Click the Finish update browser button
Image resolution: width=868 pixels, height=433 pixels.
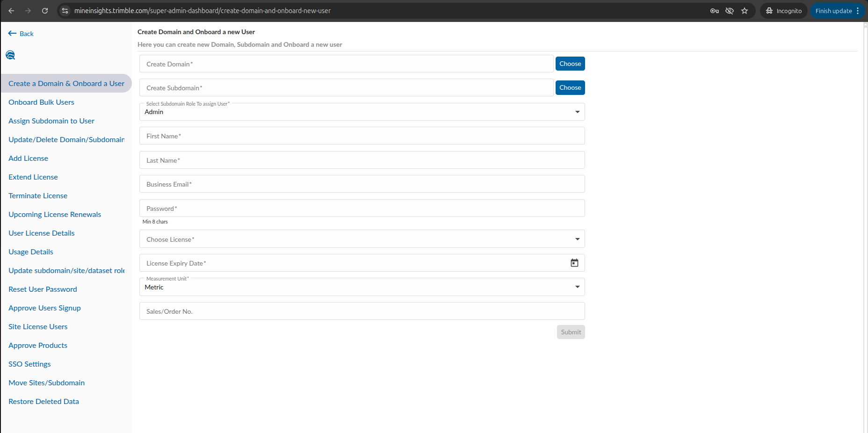(833, 11)
